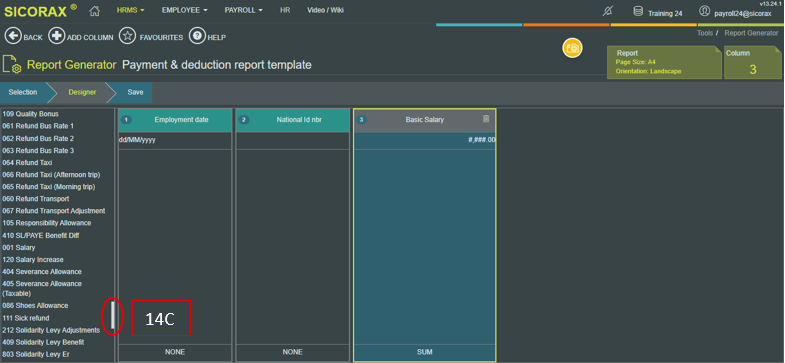Click the Column count card

[x=752, y=63]
